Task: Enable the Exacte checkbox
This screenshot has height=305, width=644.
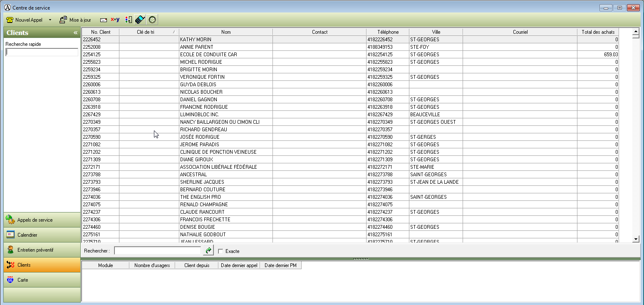Action: [220, 251]
